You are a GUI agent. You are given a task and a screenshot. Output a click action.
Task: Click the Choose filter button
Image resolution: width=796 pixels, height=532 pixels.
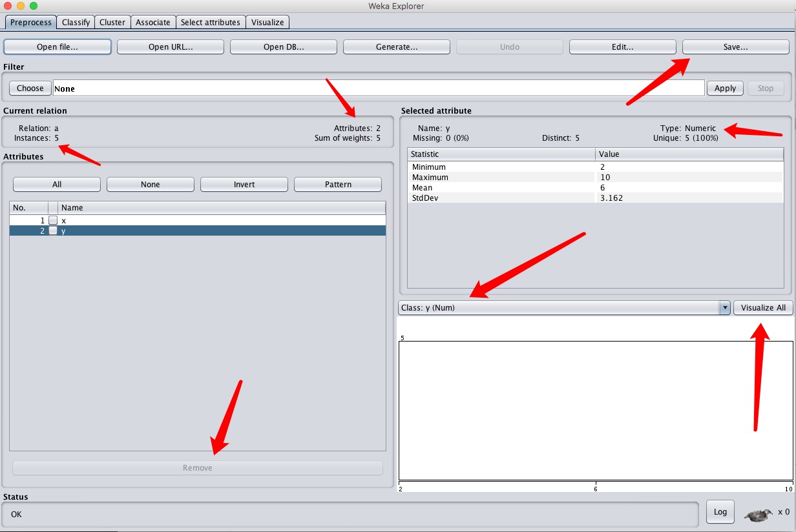pyautogui.click(x=30, y=88)
